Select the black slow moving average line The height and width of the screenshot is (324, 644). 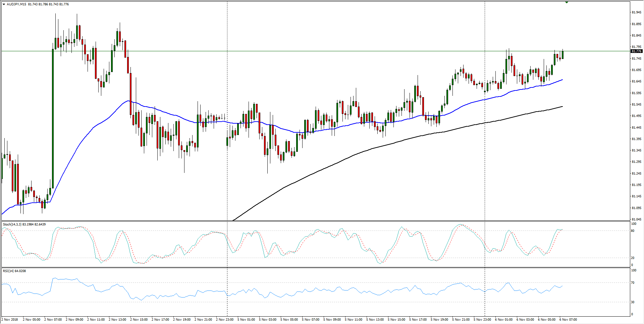(335, 163)
